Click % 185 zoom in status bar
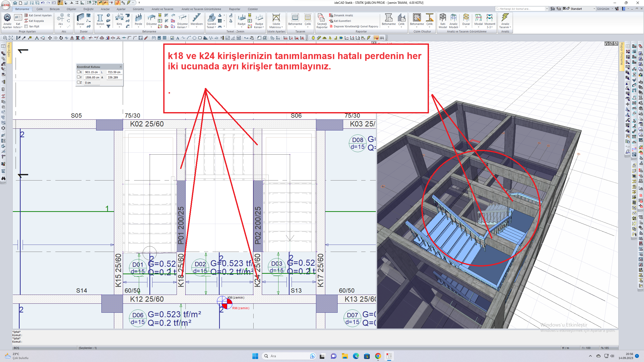644x362 pixels. pyautogui.click(x=605, y=348)
